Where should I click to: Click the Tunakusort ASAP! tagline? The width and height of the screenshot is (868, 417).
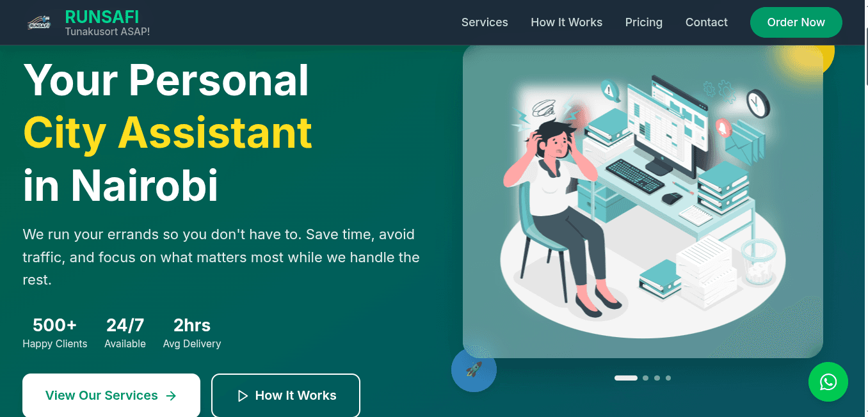[x=108, y=31]
